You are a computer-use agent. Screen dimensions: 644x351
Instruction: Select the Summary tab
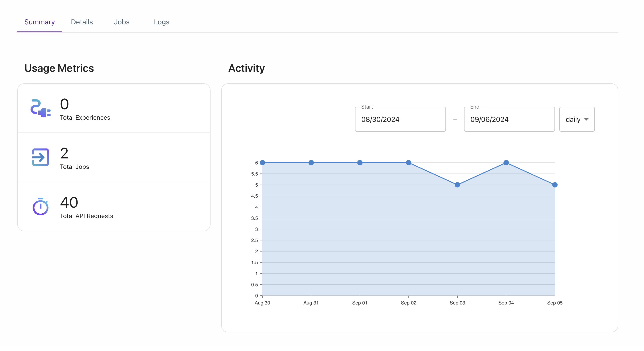coord(39,22)
